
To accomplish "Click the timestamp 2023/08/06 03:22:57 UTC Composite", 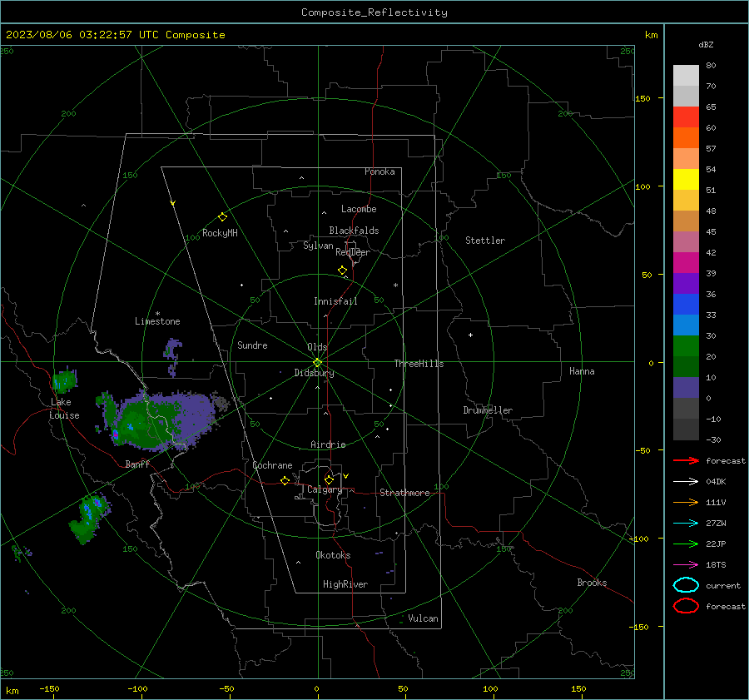I will click(115, 35).
